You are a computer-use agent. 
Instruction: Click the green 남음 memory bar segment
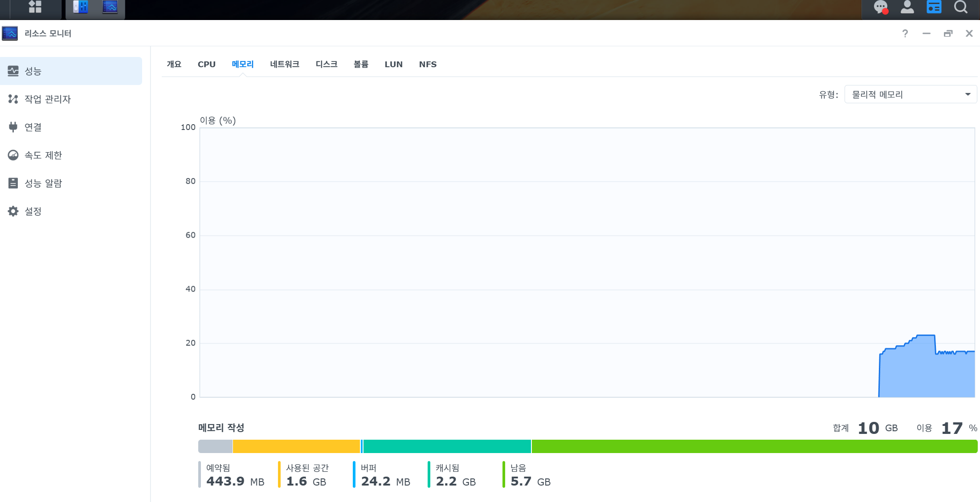click(x=755, y=446)
